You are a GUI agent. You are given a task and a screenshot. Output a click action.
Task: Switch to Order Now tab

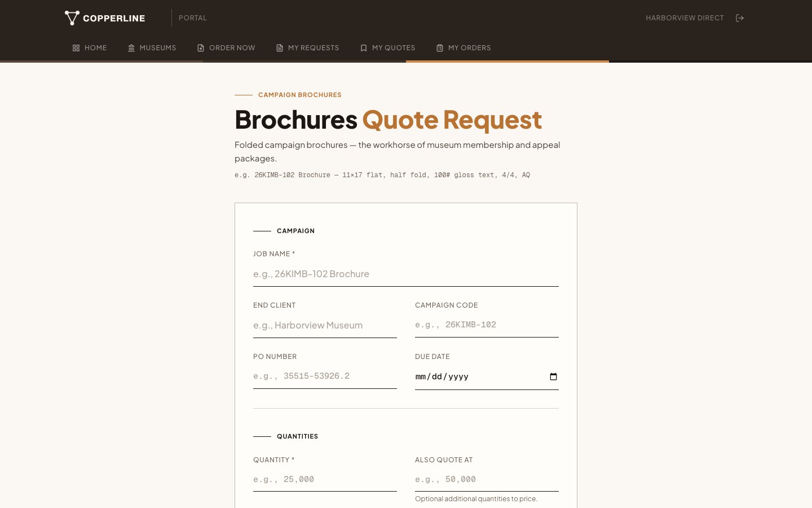click(x=226, y=48)
